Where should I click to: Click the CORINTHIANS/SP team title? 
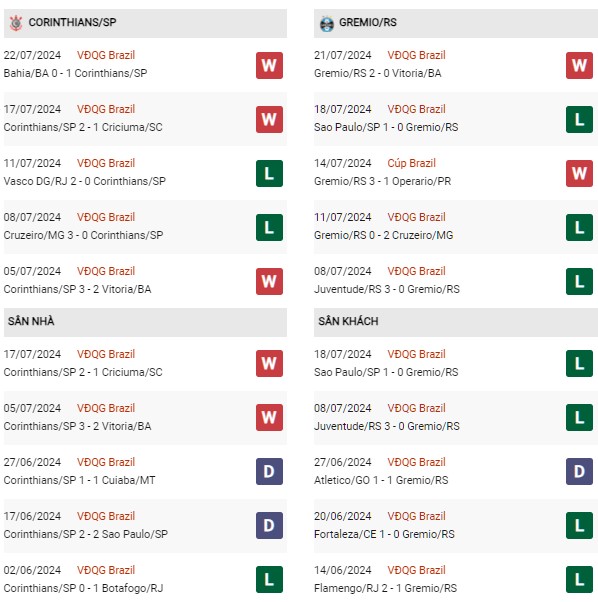tap(72, 22)
